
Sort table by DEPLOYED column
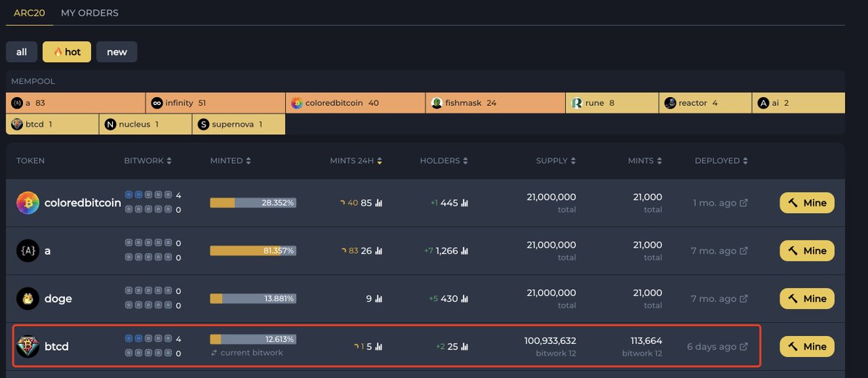(x=721, y=161)
